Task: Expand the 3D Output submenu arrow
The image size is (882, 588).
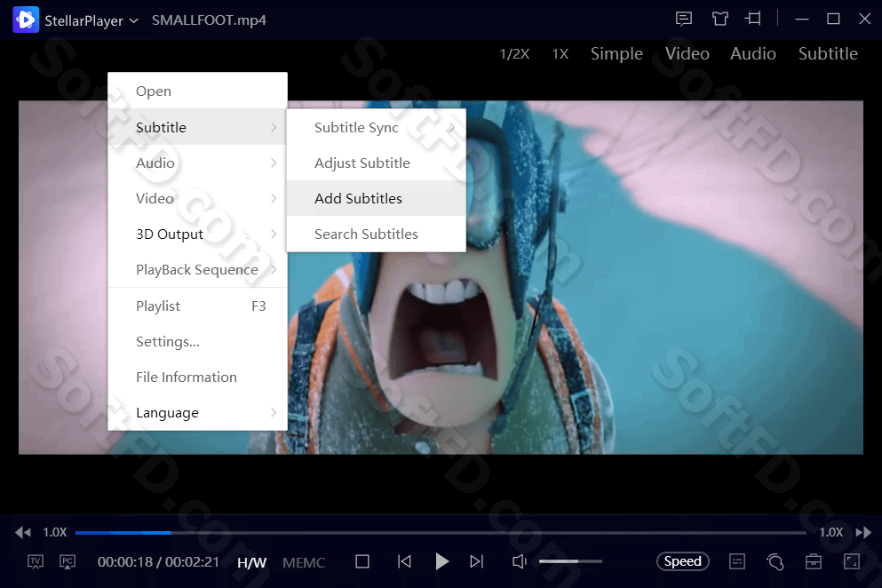Action: [x=274, y=234]
